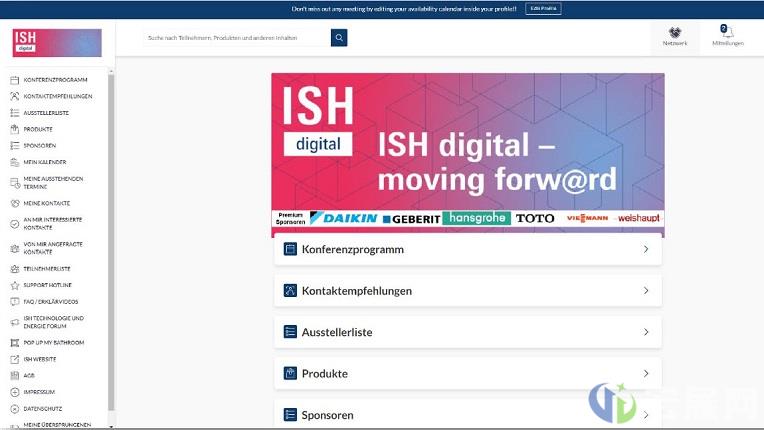
Task: Open Mitteilungen notifications bell
Action: point(727,33)
